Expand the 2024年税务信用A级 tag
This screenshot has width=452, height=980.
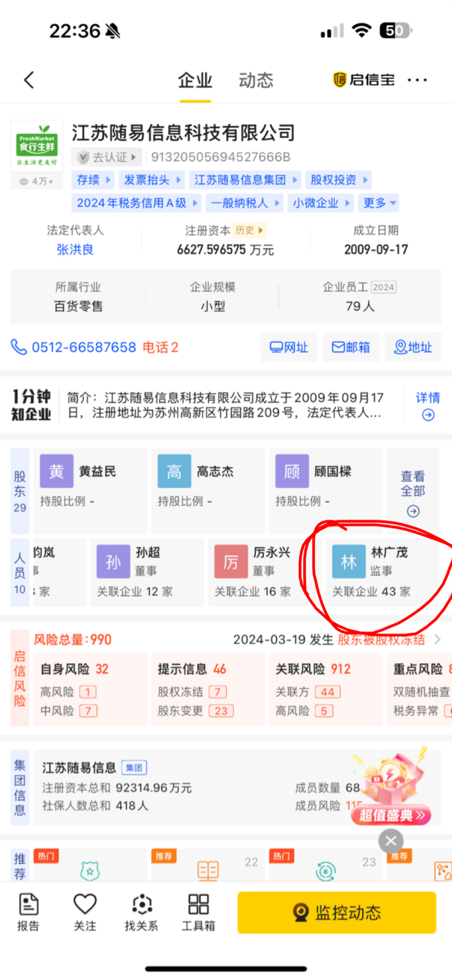[137, 203]
